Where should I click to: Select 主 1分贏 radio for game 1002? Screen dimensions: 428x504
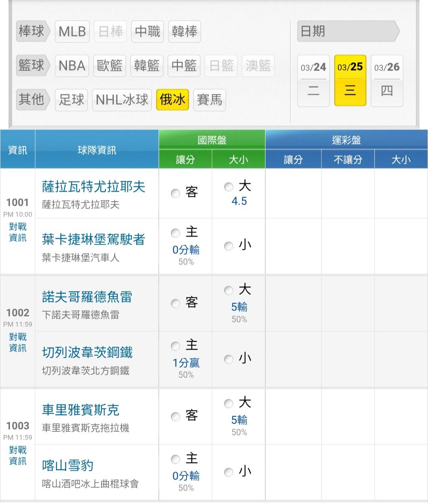(x=175, y=346)
